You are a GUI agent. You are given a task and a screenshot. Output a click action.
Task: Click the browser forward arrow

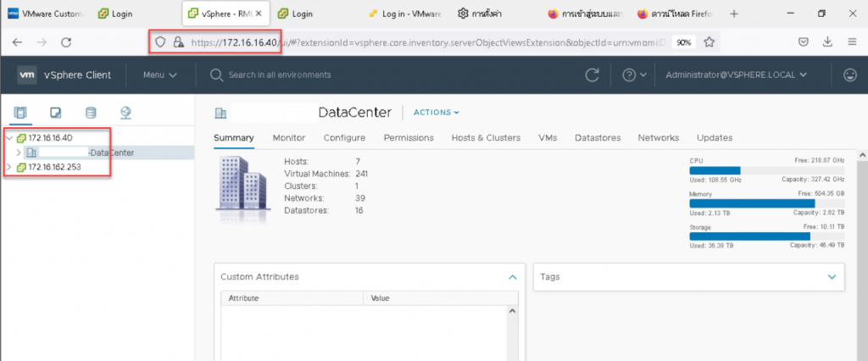point(42,42)
